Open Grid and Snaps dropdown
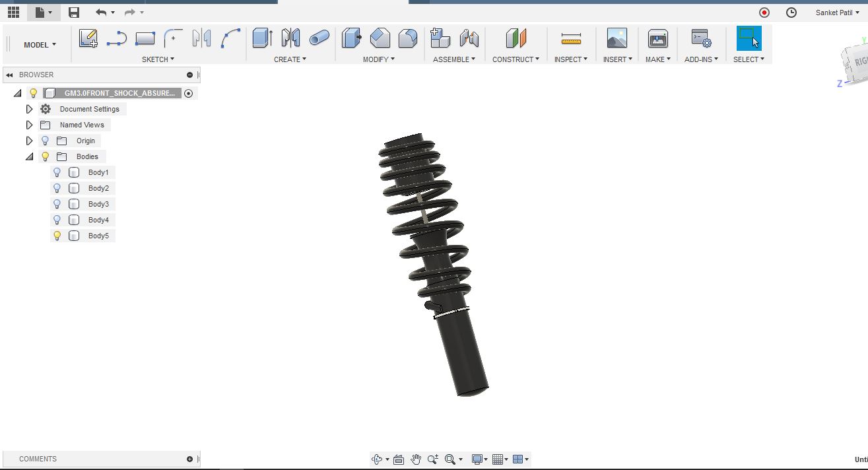Image resolution: width=868 pixels, height=470 pixels. (500, 459)
